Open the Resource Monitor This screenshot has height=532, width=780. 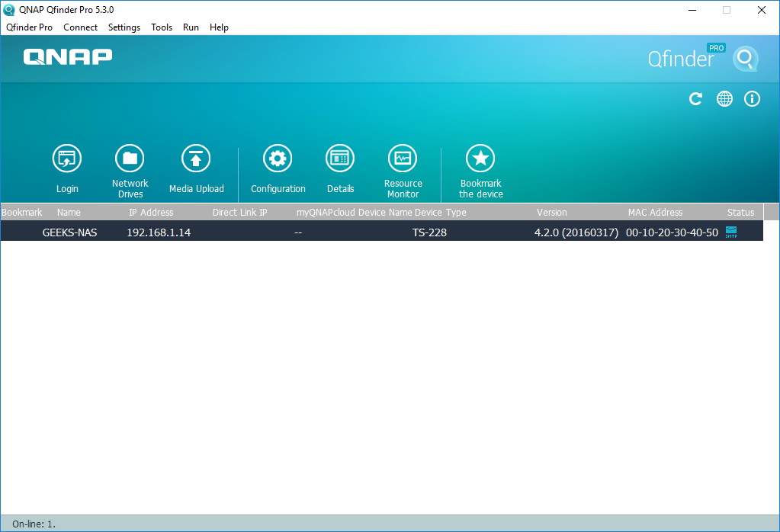403,159
